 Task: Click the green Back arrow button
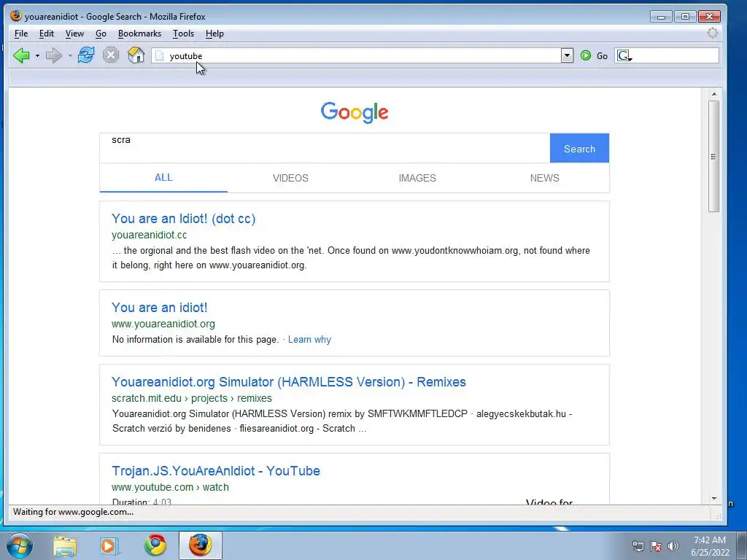click(21, 55)
